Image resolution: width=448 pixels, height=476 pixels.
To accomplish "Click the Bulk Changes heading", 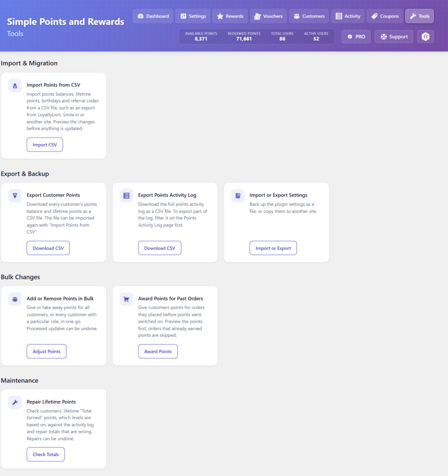I will click(x=20, y=277).
